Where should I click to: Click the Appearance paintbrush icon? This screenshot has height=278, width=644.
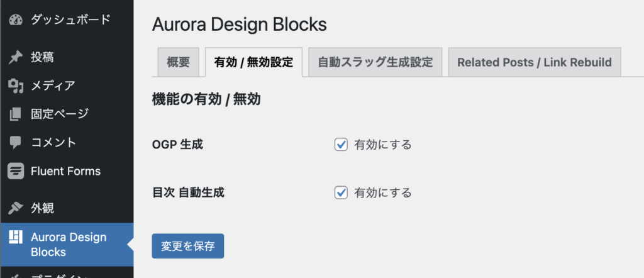pos(16,208)
